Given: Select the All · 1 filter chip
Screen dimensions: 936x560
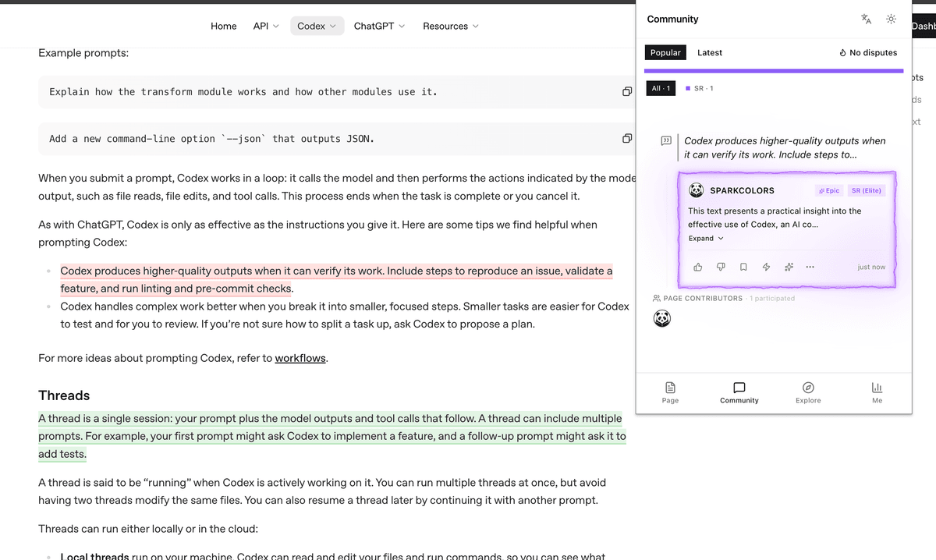Looking at the screenshot, I should (x=661, y=88).
